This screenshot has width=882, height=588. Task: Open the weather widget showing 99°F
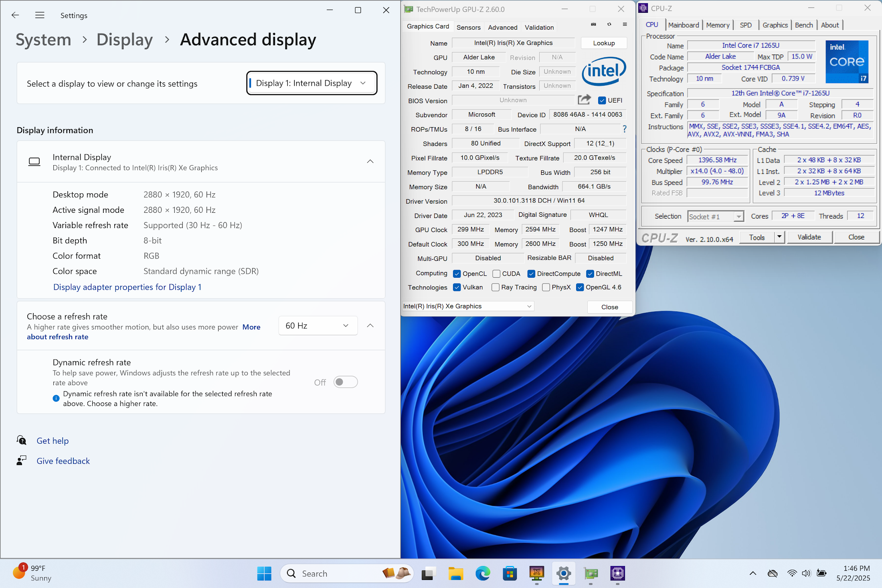(x=32, y=573)
